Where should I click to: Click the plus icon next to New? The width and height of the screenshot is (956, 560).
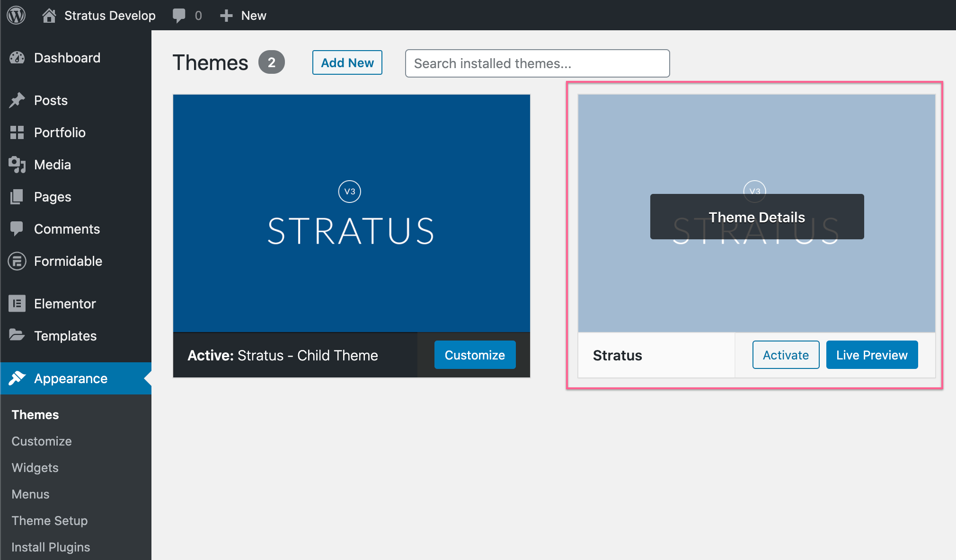click(226, 16)
